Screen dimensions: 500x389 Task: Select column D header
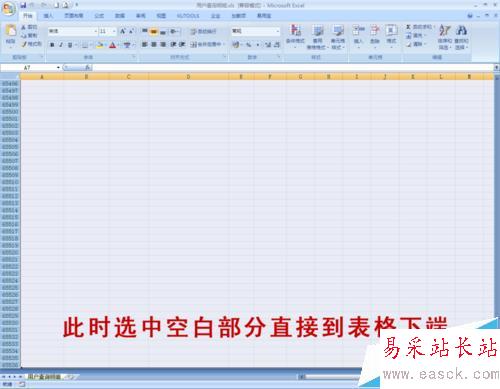(188, 77)
